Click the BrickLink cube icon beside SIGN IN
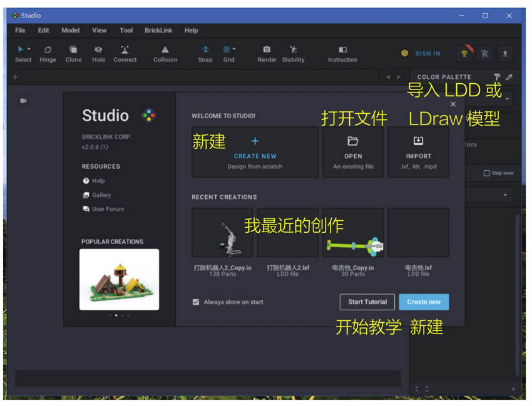Screen dimensions: 532x406 coord(404,53)
